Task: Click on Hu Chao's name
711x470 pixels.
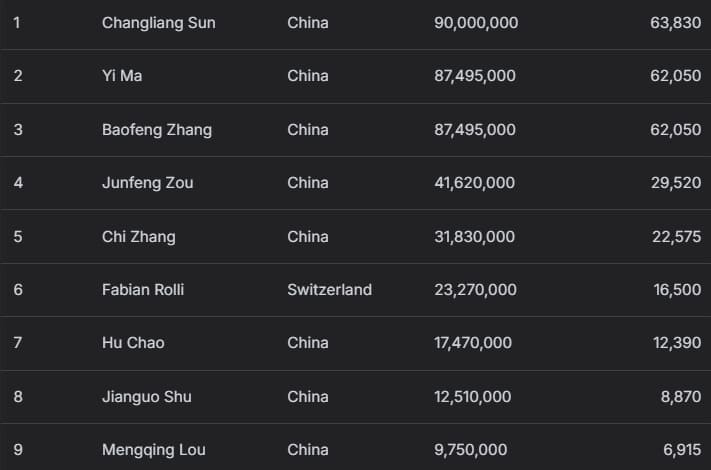Action: coord(133,343)
